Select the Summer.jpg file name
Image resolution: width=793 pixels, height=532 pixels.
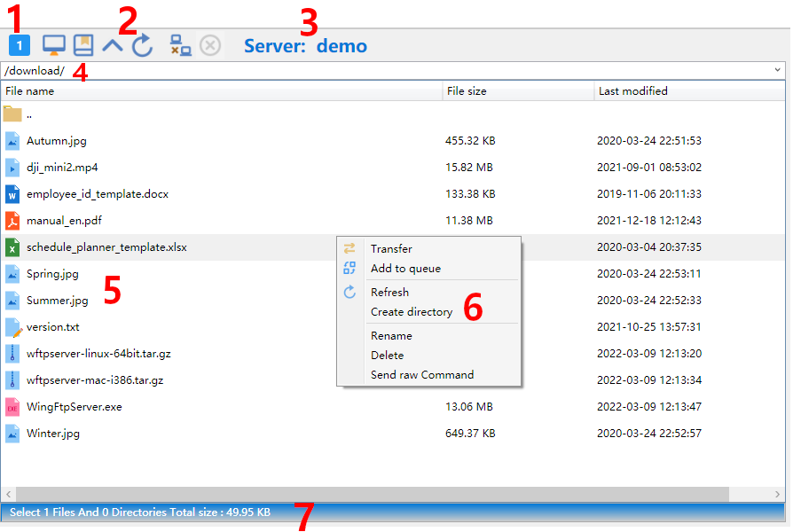pos(57,301)
